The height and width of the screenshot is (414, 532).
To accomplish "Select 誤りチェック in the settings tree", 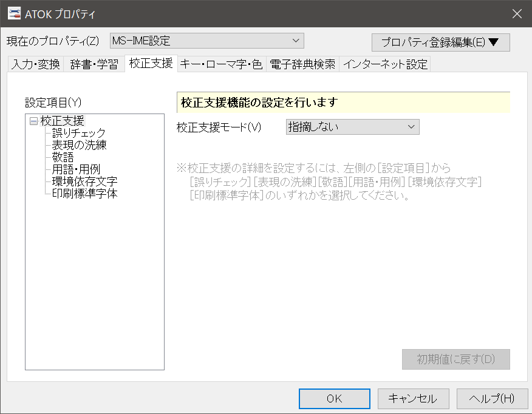I will tap(79, 133).
